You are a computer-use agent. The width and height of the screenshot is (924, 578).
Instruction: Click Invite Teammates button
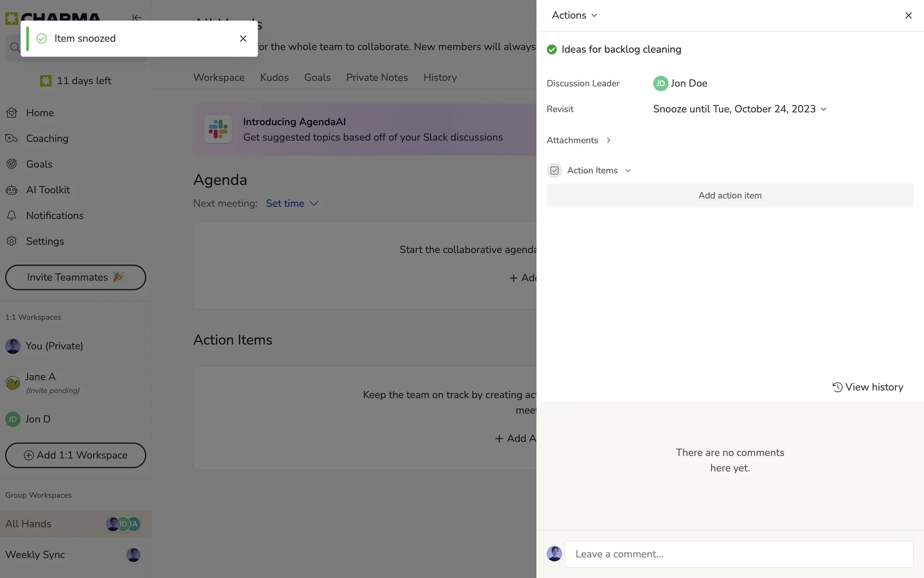pos(76,277)
